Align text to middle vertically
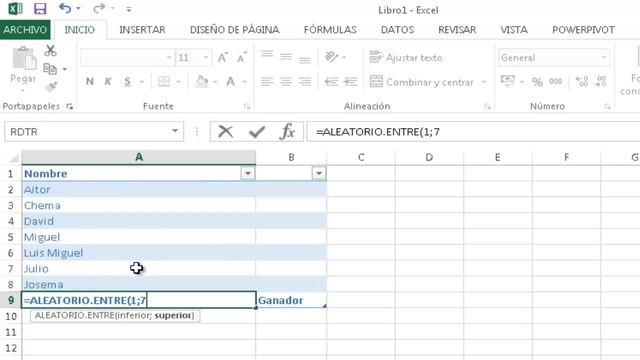The height and width of the screenshot is (360, 640). point(286,57)
